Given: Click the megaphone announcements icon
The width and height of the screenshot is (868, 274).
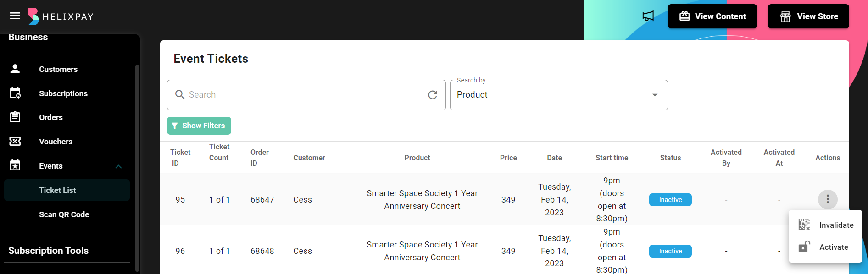Looking at the screenshot, I should (648, 16).
